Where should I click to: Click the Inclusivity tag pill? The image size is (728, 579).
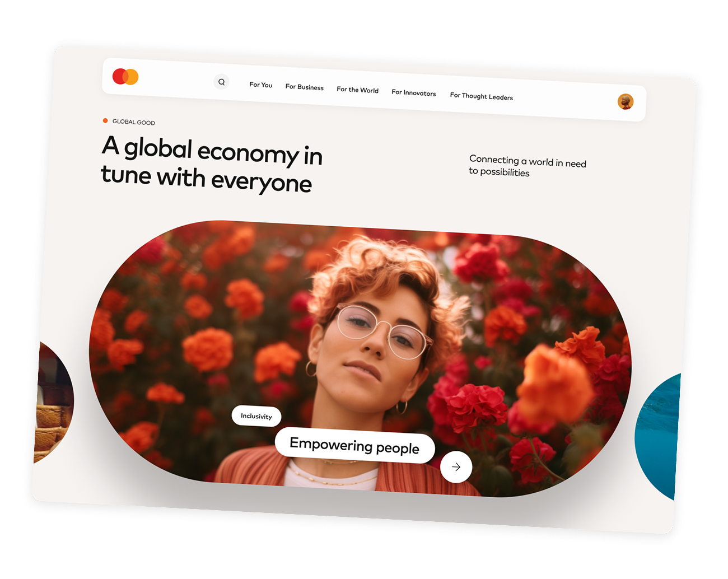point(256,416)
